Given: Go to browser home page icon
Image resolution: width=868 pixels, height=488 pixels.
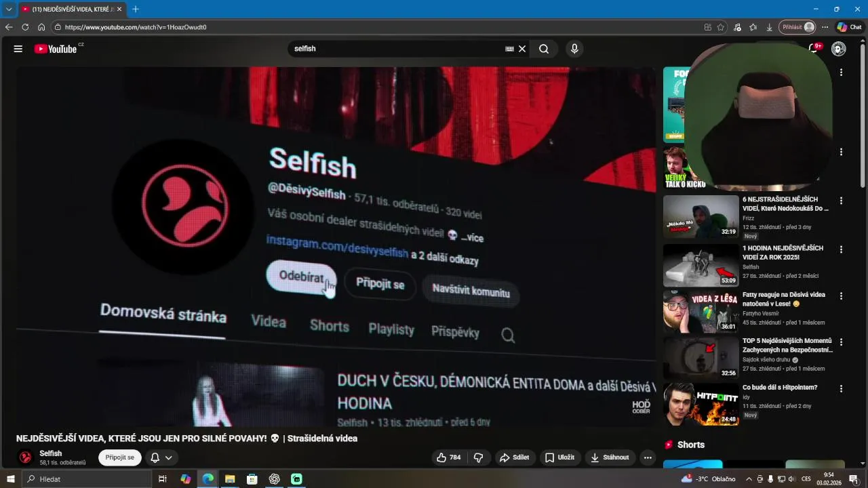Looking at the screenshot, I should coord(41,27).
